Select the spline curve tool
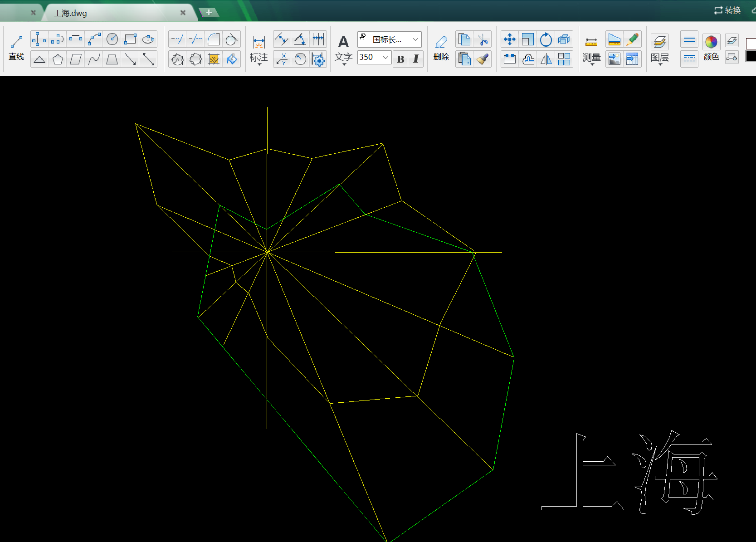 click(94, 59)
